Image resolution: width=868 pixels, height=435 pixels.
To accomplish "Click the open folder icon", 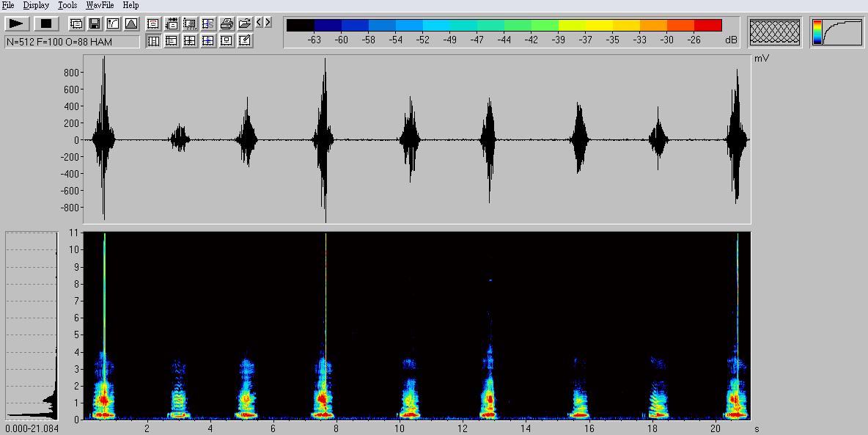I will point(245,23).
